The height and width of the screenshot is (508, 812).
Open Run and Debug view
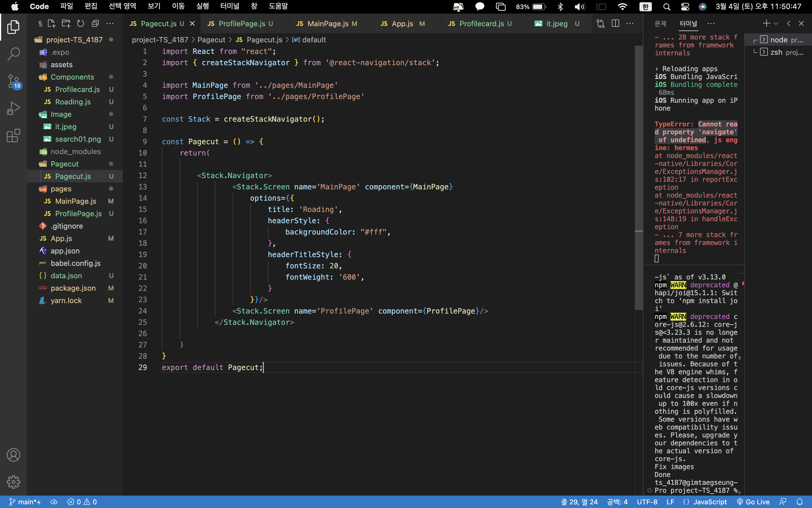click(14, 109)
